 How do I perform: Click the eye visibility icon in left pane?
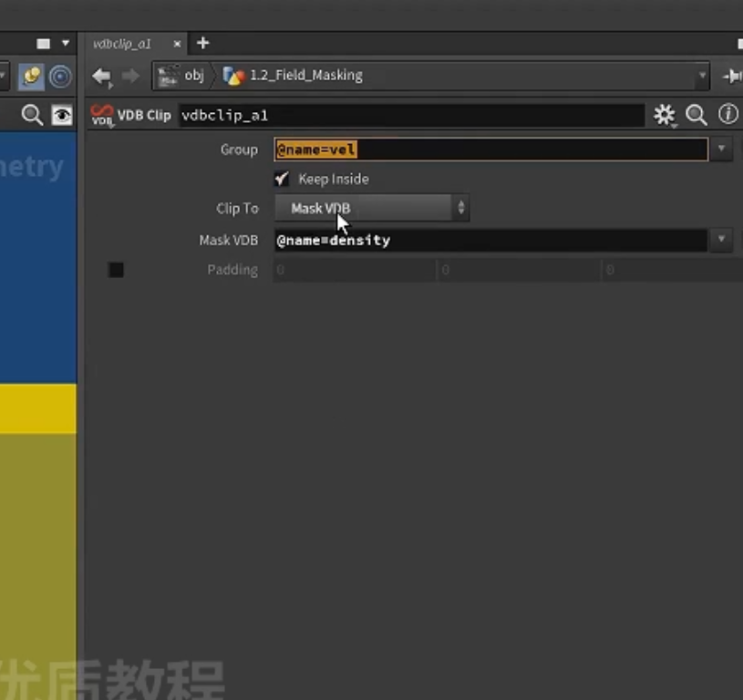coord(62,115)
